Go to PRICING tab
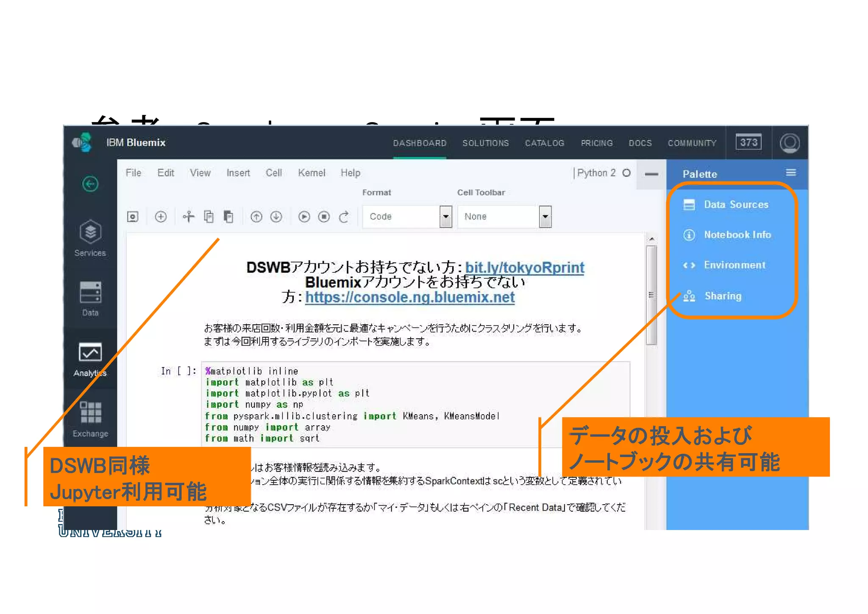This screenshot has height=614, width=868. pos(597,143)
